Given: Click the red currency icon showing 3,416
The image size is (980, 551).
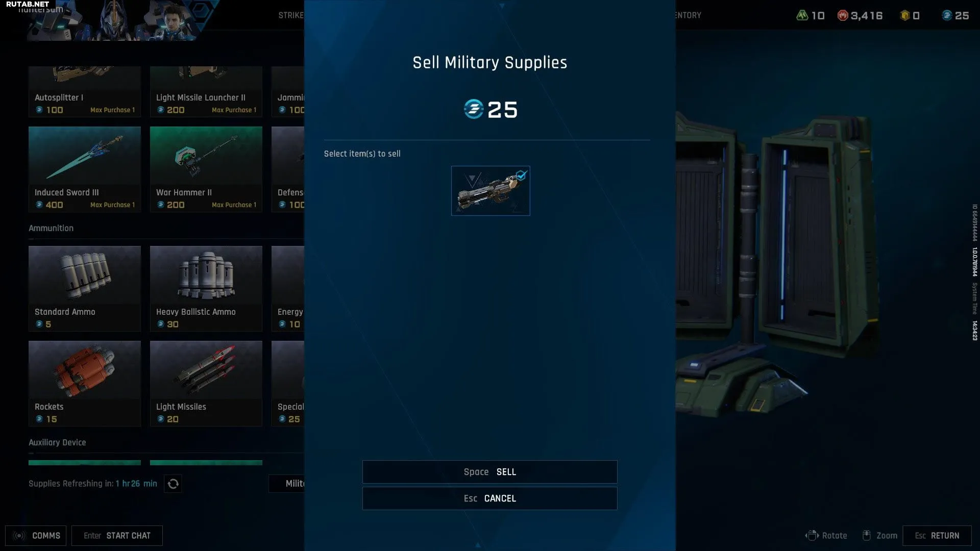Looking at the screenshot, I should tap(843, 15).
